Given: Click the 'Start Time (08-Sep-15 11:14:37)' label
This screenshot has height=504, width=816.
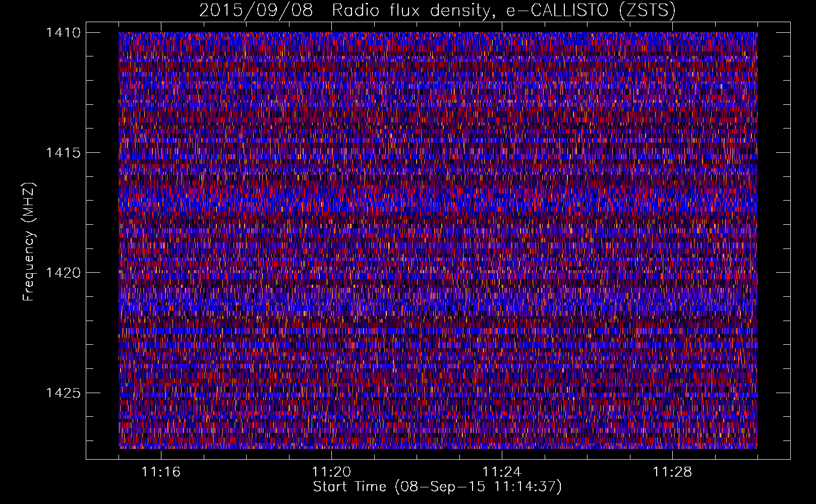Looking at the screenshot, I should tap(437, 487).
